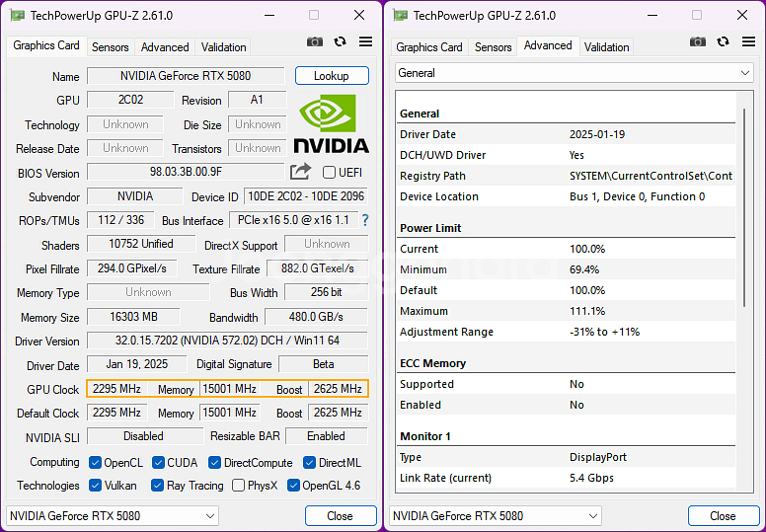Click highlighted Boost 2625 MHz value

tap(338, 389)
